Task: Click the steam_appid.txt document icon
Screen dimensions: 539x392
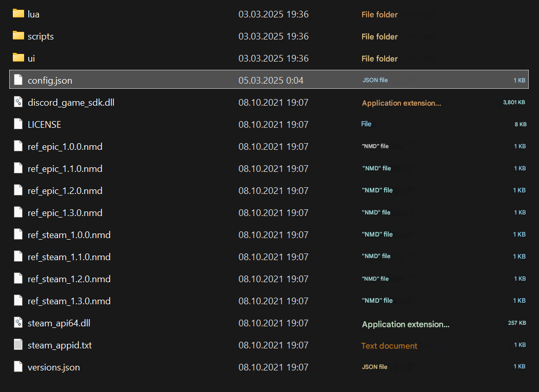Action: (18, 345)
